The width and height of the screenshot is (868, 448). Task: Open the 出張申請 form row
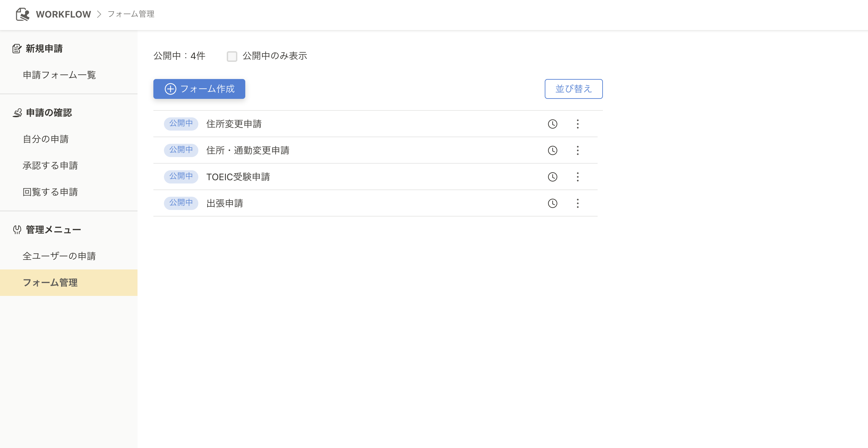[x=225, y=203]
